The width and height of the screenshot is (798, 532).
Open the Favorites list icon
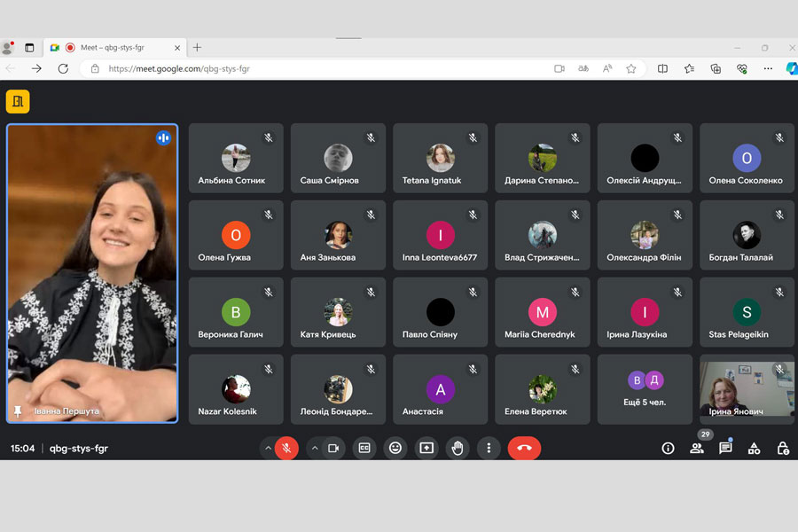(689, 69)
